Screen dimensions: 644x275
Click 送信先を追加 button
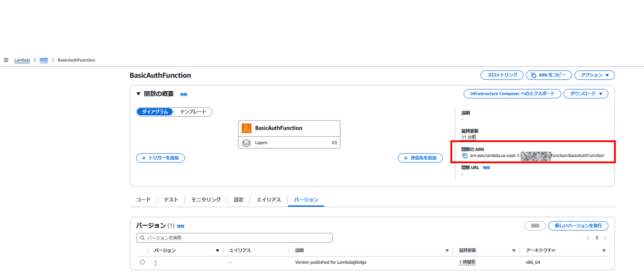pyautogui.click(x=420, y=158)
